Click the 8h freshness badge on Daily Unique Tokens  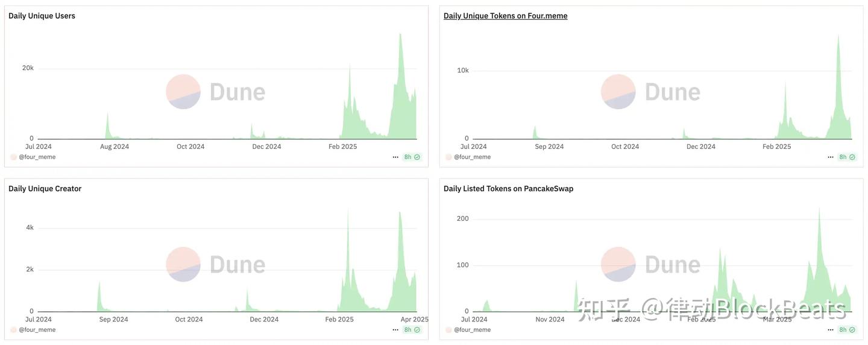[x=848, y=157]
